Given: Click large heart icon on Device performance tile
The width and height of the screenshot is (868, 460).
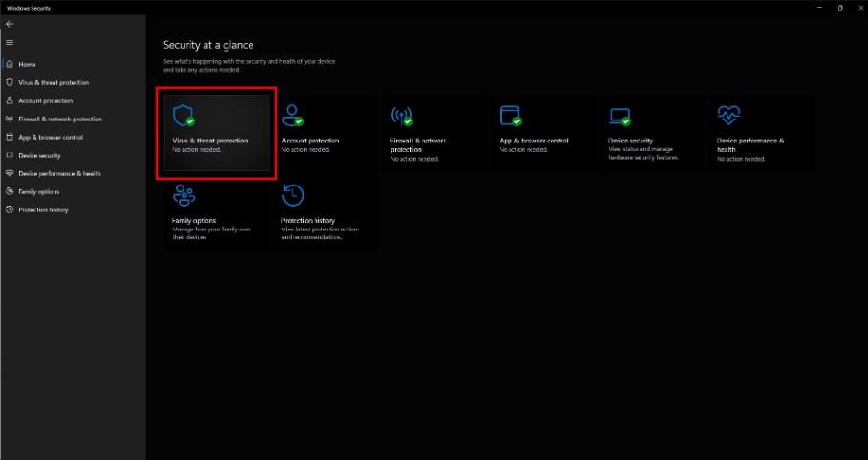Looking at the screenshot, I should 727,115.
